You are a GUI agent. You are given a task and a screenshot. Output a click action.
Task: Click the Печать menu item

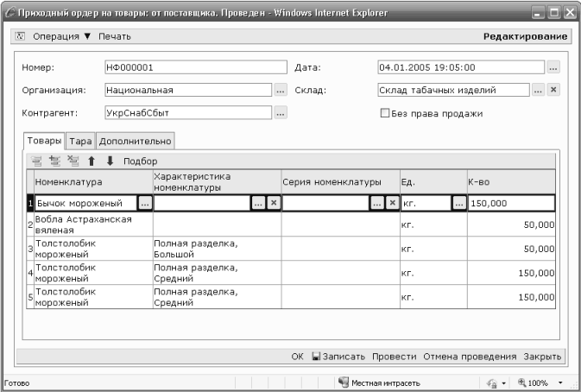tap(115, 36)
